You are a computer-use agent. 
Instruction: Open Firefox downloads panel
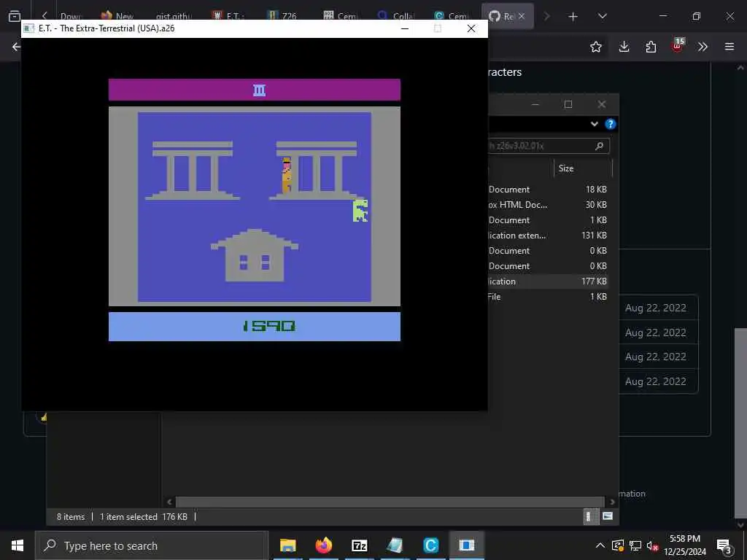pos(624,47)
